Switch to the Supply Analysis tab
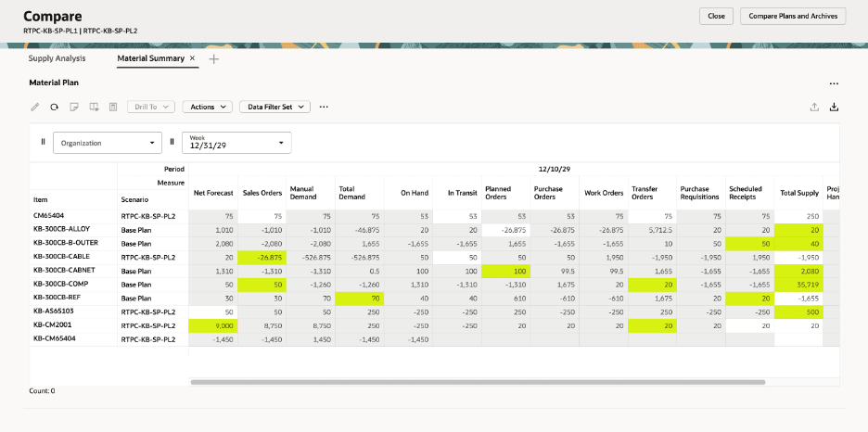The height and width of the screenshot is (432, 868). [x=57, y=58]
